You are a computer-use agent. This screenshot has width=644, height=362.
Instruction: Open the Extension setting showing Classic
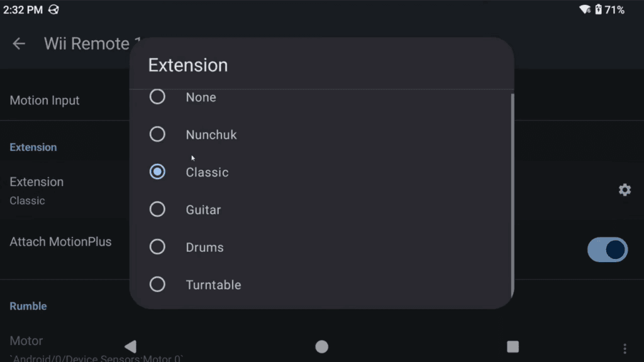point(65,191)
